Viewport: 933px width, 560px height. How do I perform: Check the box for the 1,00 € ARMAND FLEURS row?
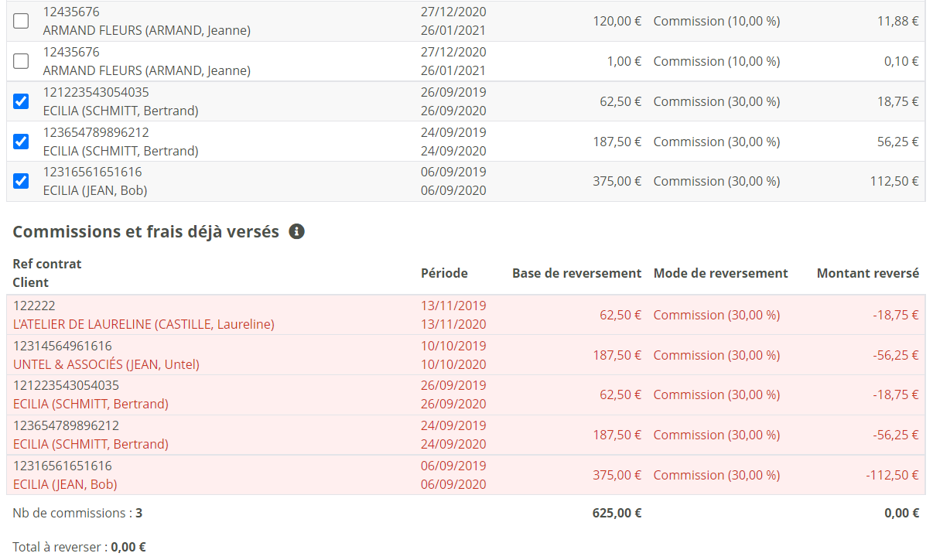coord(22,61)
